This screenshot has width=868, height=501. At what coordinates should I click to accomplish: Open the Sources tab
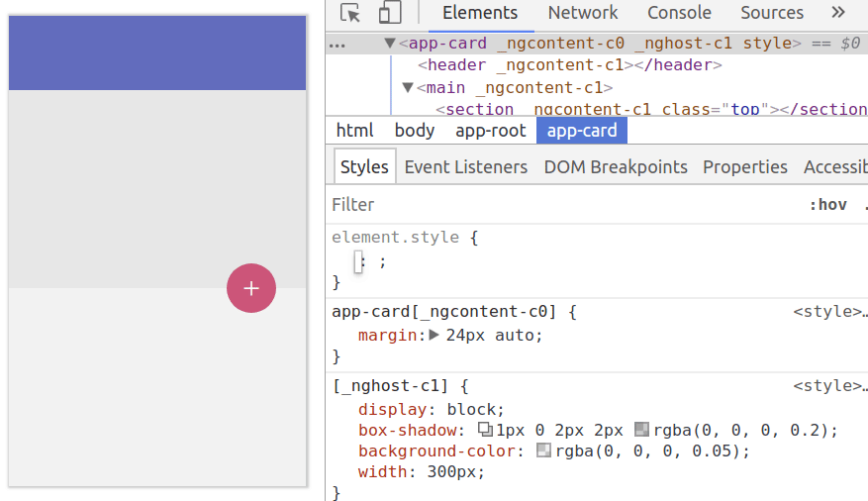(x=772, y=13)
